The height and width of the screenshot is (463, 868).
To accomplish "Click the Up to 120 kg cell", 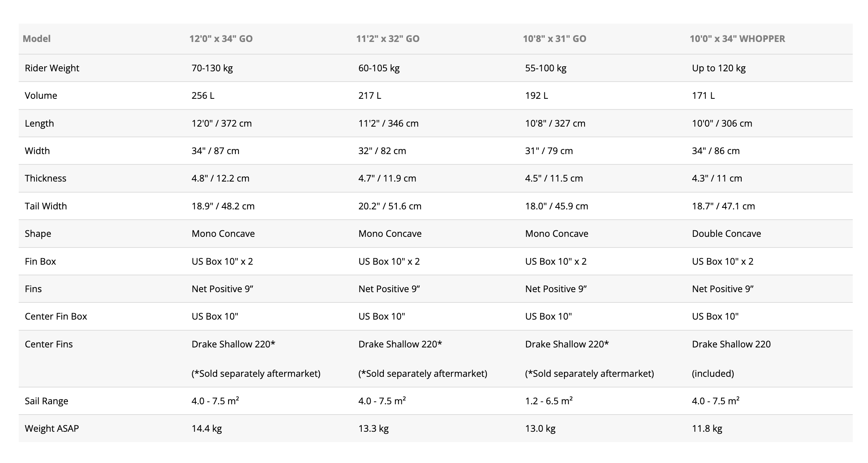I will tap(718, 68).
